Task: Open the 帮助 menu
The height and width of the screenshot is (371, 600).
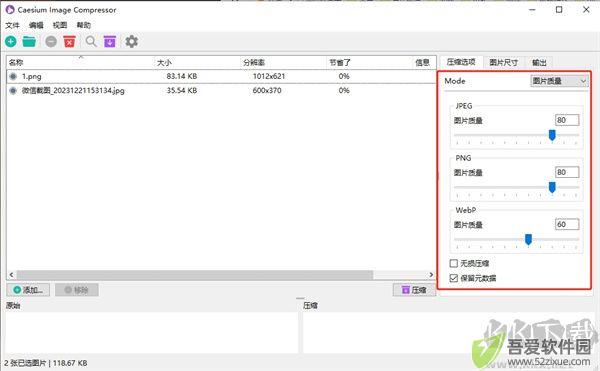Action: tap(83, 25)
